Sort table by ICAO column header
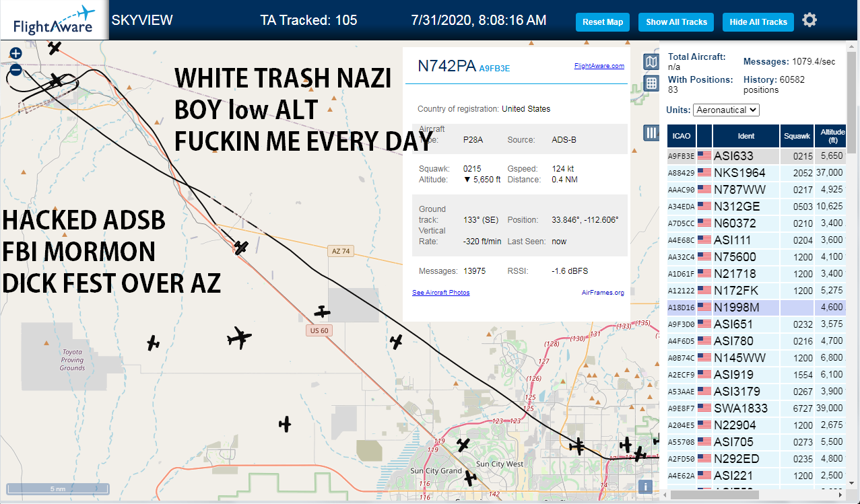860x504 pixels. [x=680, y=136]
